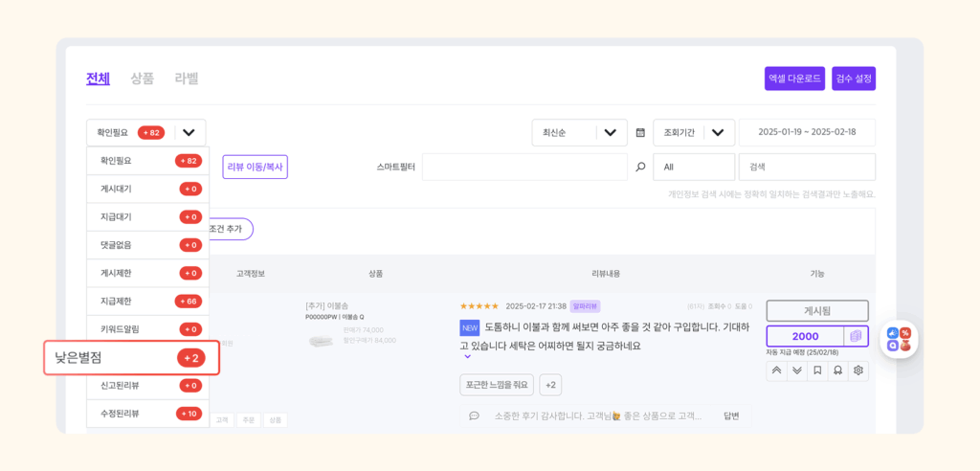Screen dimensions: 980x471
Task: Switch to the 상품 tab
Action: point(142,78)
